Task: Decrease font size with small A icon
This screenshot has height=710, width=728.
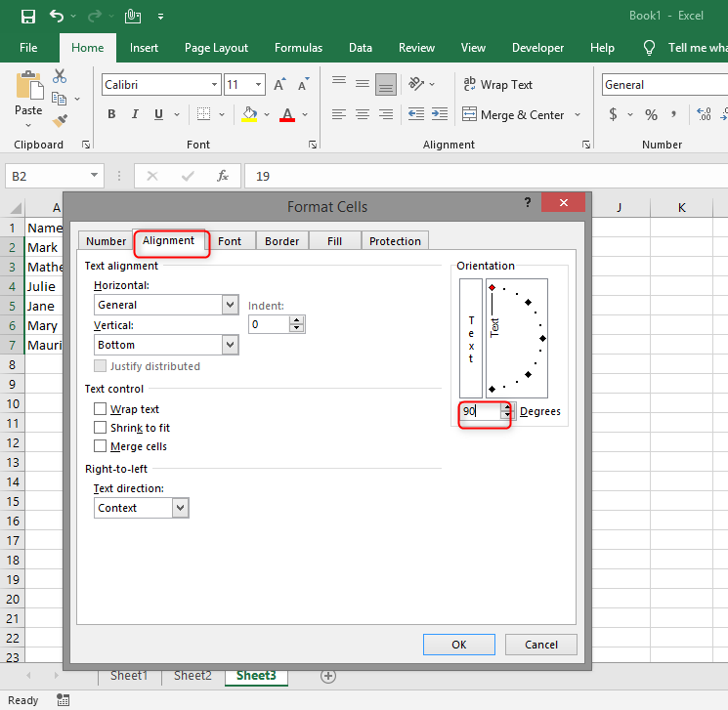Action: coord(304,84)
